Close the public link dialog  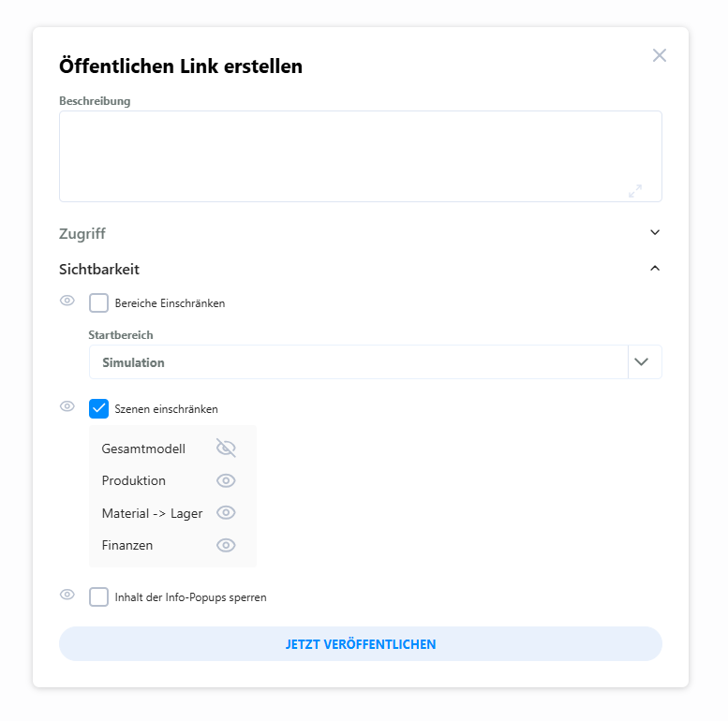coord(660,55)
